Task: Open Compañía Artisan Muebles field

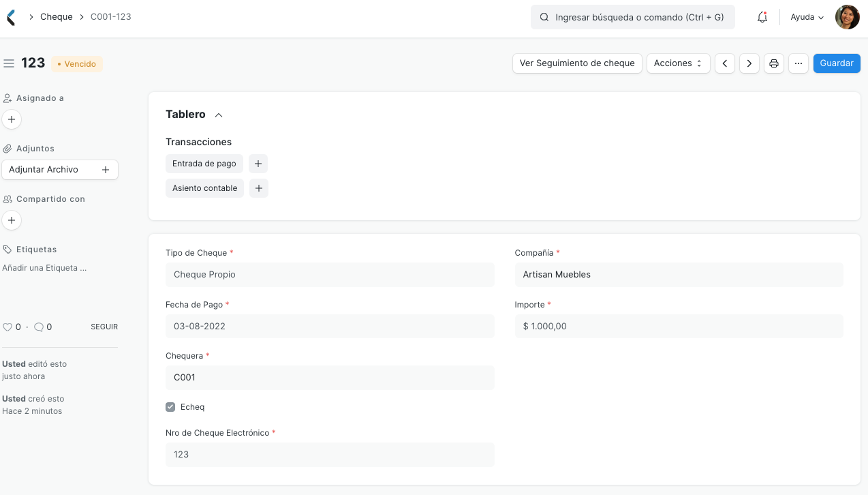Action: pos(679,275)
